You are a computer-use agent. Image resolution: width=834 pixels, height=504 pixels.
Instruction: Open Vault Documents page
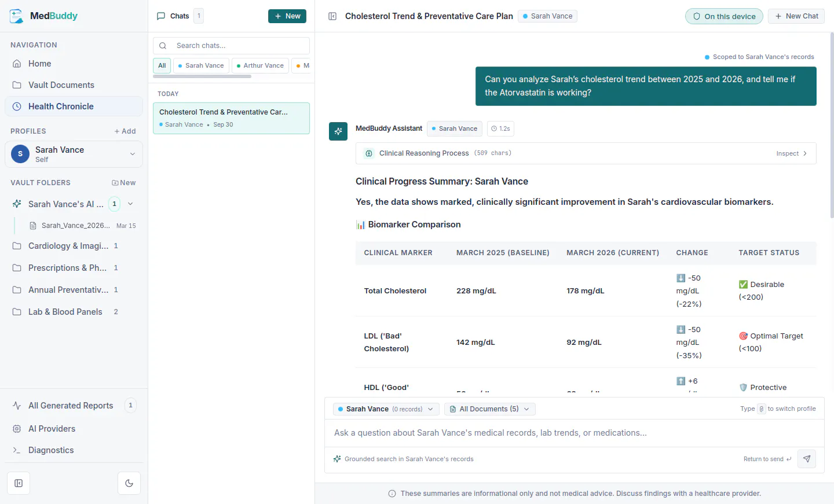(x=74, y=85)
